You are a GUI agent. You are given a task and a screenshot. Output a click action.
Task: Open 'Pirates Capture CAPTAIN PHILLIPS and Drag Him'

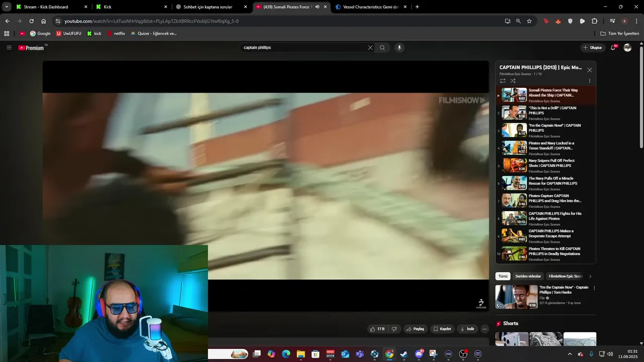tap(546, 201)
